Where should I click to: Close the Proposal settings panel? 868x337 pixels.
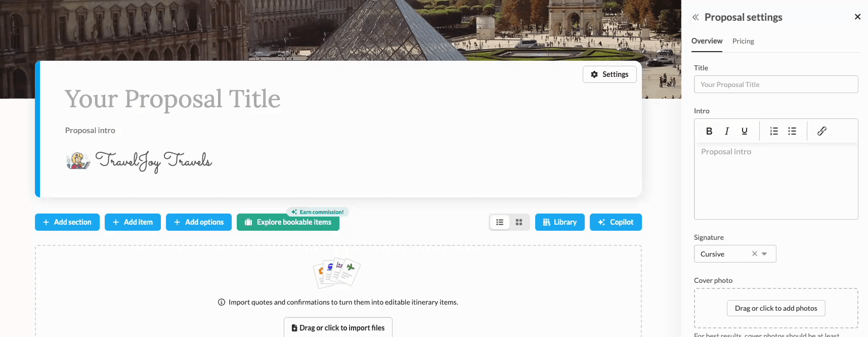point(857,17)
